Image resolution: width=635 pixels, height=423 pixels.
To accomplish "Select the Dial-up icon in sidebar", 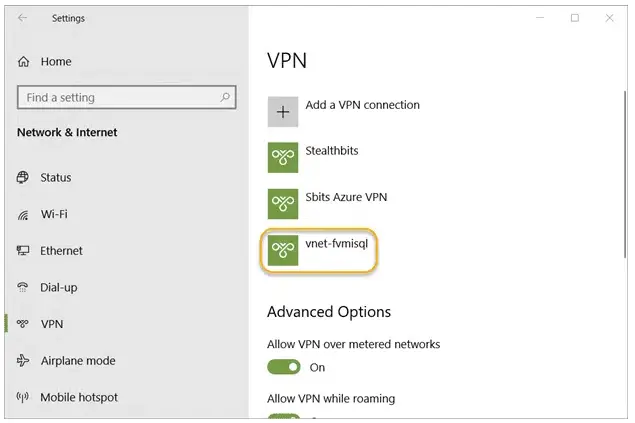I will [22, 288].
